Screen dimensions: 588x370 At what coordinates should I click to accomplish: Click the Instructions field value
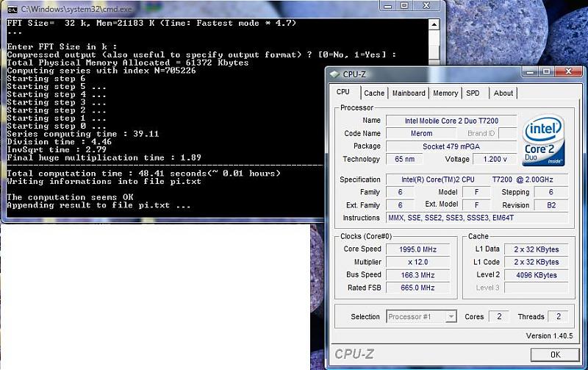pos(477,218)
